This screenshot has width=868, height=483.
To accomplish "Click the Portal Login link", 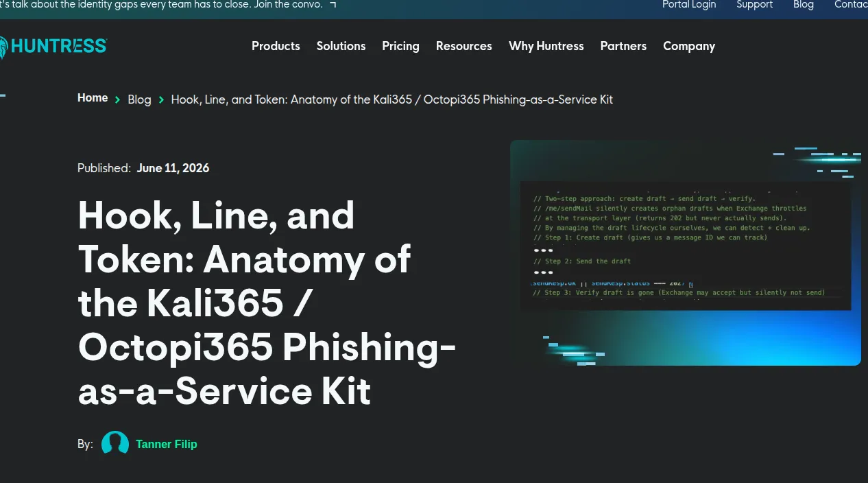I will [x=689, y=5].
